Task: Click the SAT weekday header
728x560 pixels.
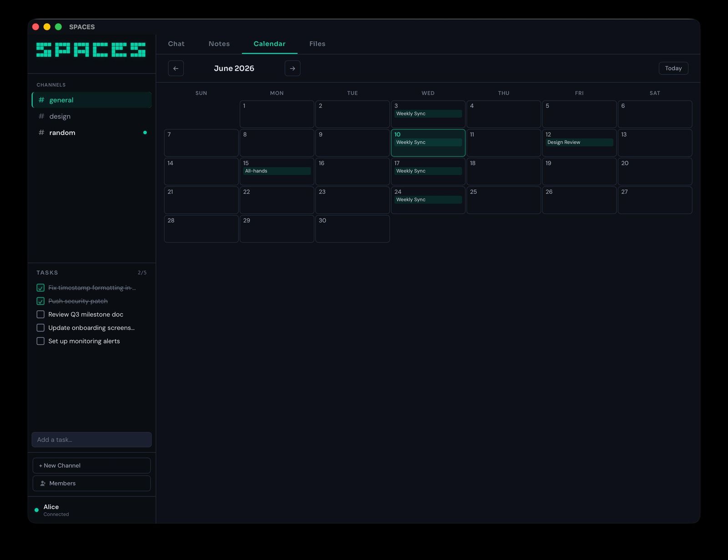Action: [x=655, y=93]
